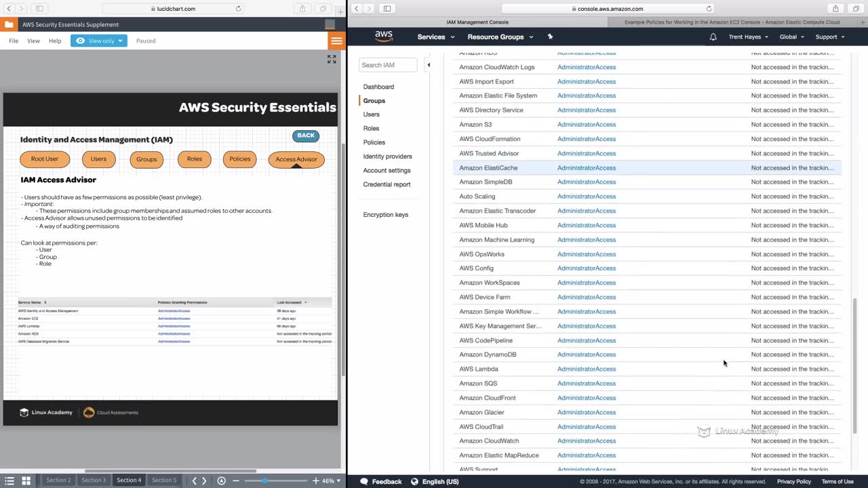Screen dimensions: 868x488
Task: Click the pin star icon in AWS navbar
Action: [x=550, y=37]
